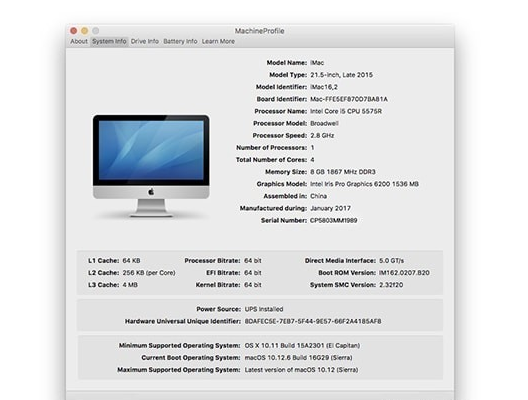Viewport: 528px width, 400px height.
Task: Click the Model Name iMac value
Action: (x=317, y=63)
